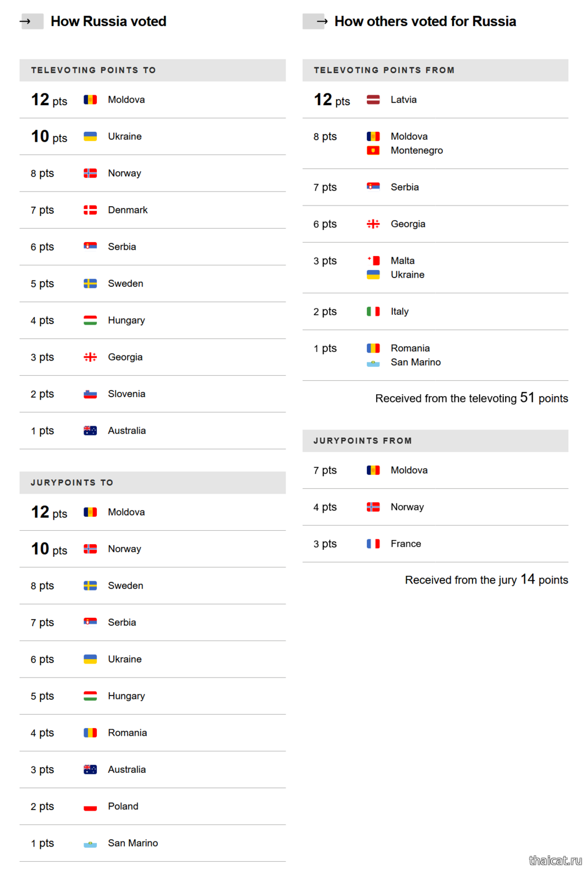This screenshot has width=588, height=871.
Task: Click the arrow beside "How others voted for Russia"
Action: (x=322, y=21)
